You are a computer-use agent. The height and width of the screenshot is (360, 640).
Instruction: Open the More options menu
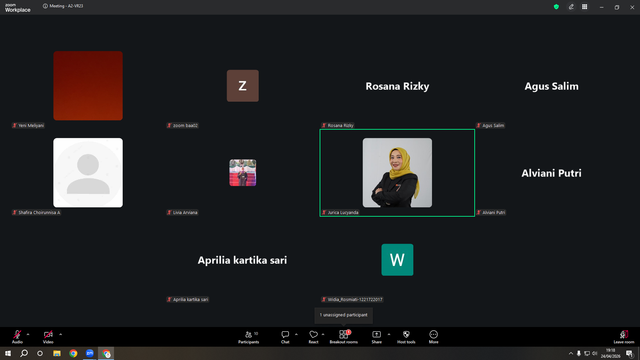point(433,337)
